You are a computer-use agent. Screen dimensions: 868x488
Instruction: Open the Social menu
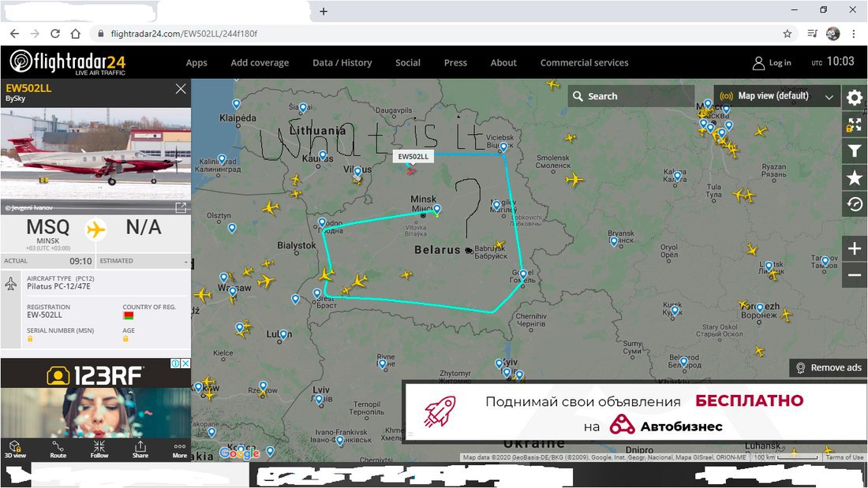(x=408, y=63)
